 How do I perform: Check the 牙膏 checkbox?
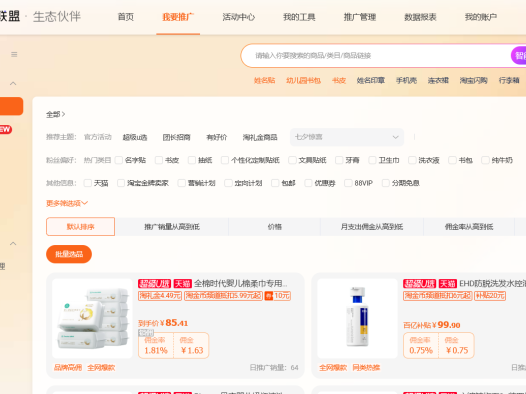339,160
